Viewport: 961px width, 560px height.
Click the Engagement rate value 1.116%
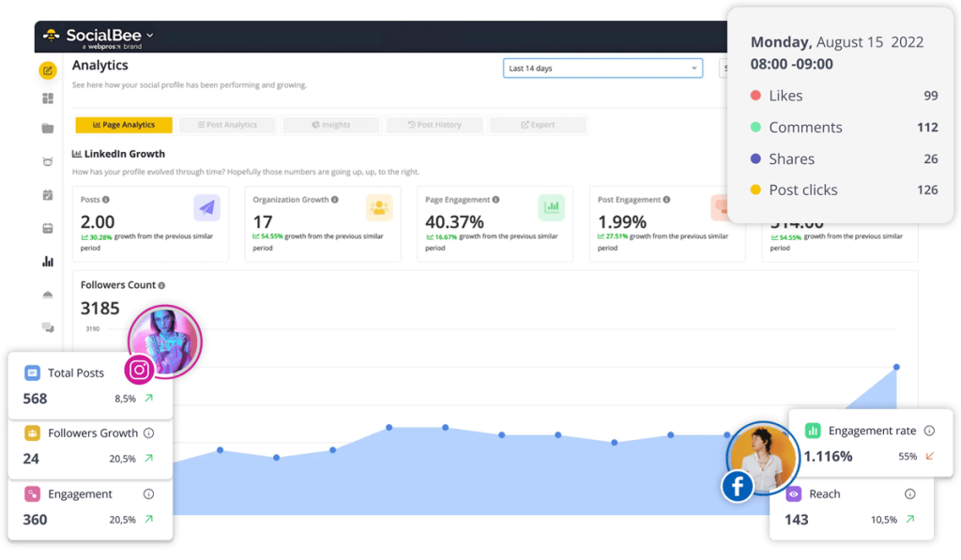pyautogui.click(x=828, y=457)
